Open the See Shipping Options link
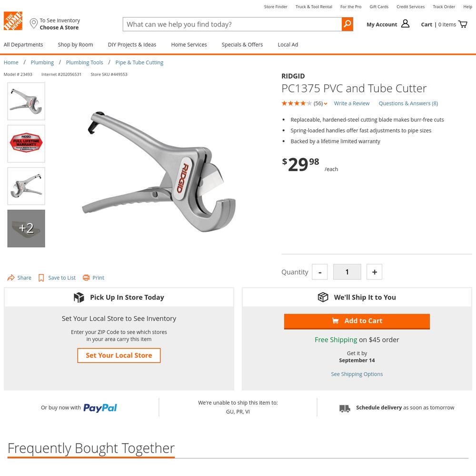476x476 pixels. [357, 374]
